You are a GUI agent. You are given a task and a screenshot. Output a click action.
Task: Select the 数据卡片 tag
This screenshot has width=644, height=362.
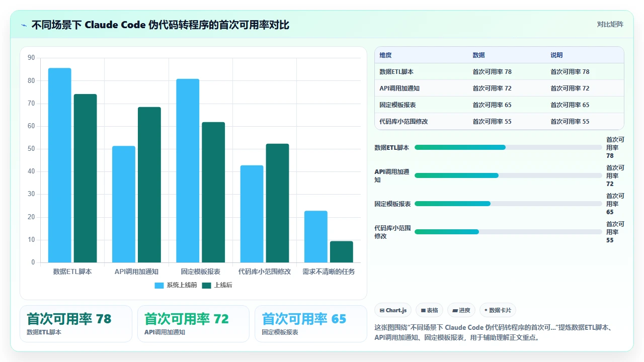(x=498, y=311)
